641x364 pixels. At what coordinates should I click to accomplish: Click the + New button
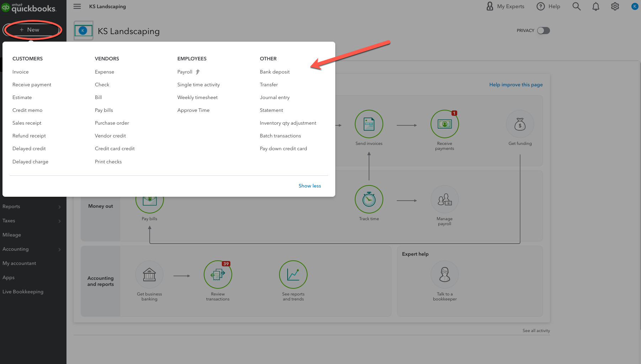click(x=32, y=30)
